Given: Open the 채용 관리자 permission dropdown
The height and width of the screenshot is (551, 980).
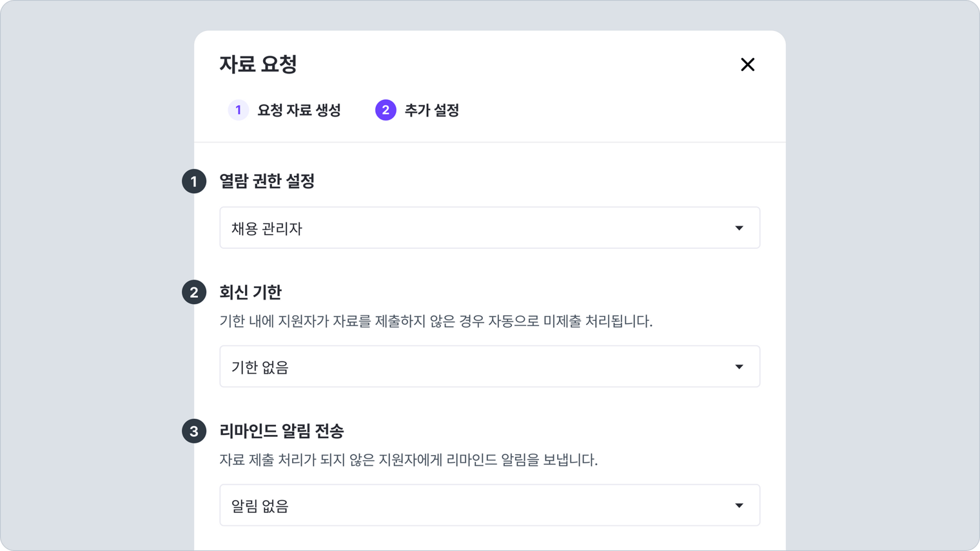Looking at the screenshot, I should 489,228.
